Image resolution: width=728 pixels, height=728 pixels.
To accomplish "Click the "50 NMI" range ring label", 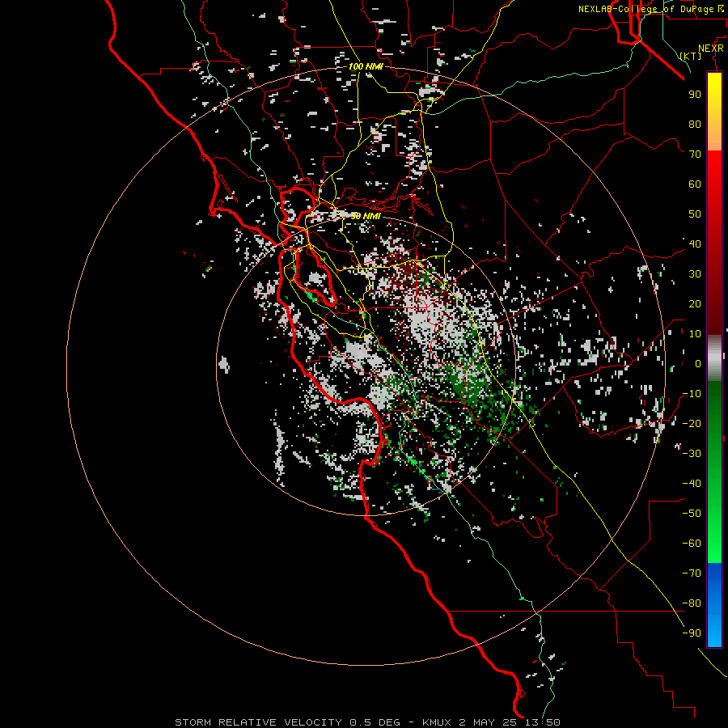I will coord(366,216).
